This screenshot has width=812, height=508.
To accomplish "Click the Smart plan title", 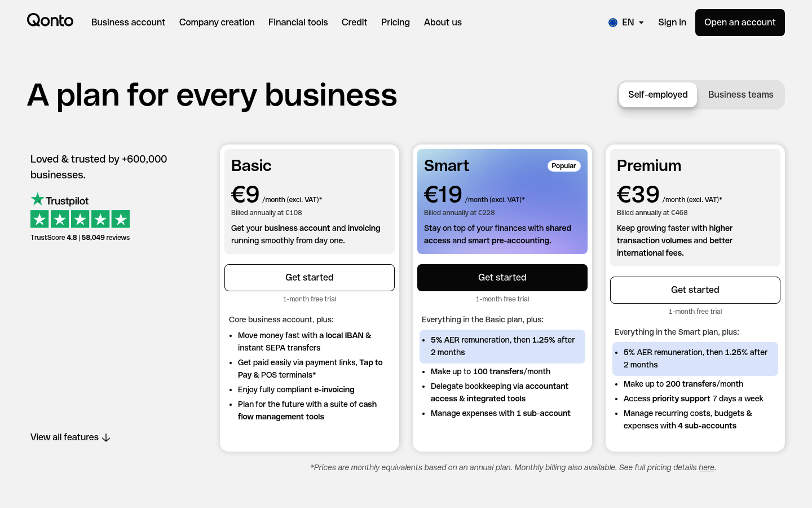I will [x=447, y=165].
